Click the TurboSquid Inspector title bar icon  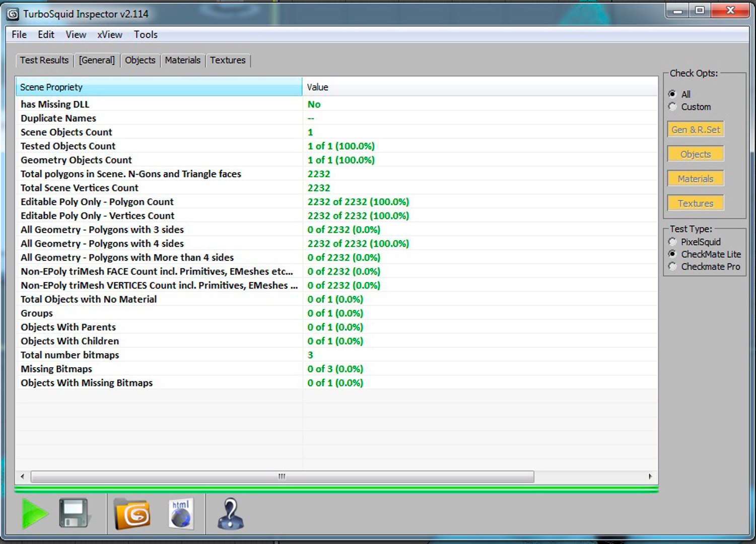point(13,14)
